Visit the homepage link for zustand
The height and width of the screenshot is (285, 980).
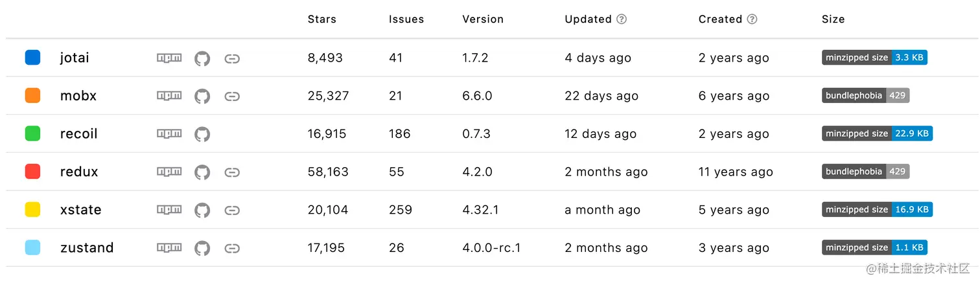pyautogui.click(x=232, y=248)
